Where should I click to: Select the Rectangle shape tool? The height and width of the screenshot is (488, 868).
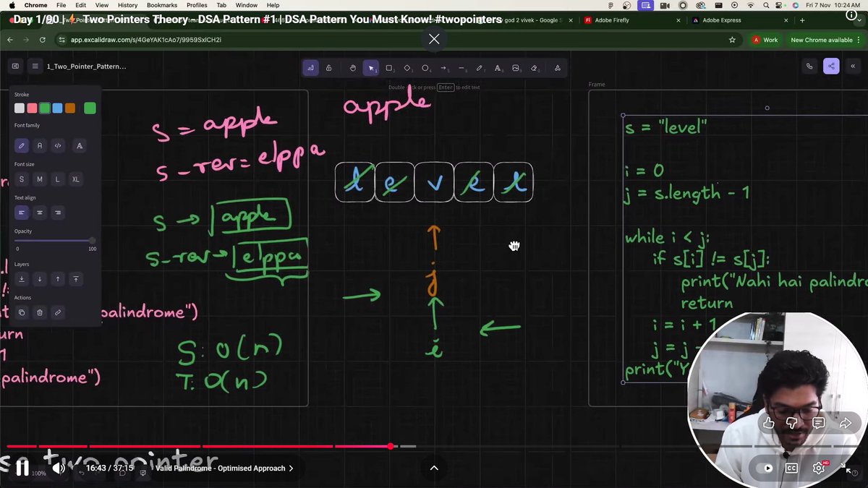pyautogui.click(x=389, y=68)
